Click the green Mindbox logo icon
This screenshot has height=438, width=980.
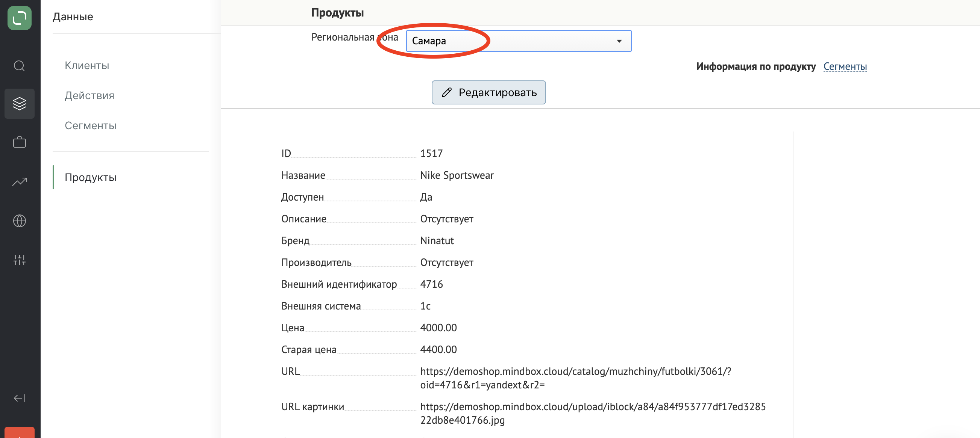pos(20,18)
